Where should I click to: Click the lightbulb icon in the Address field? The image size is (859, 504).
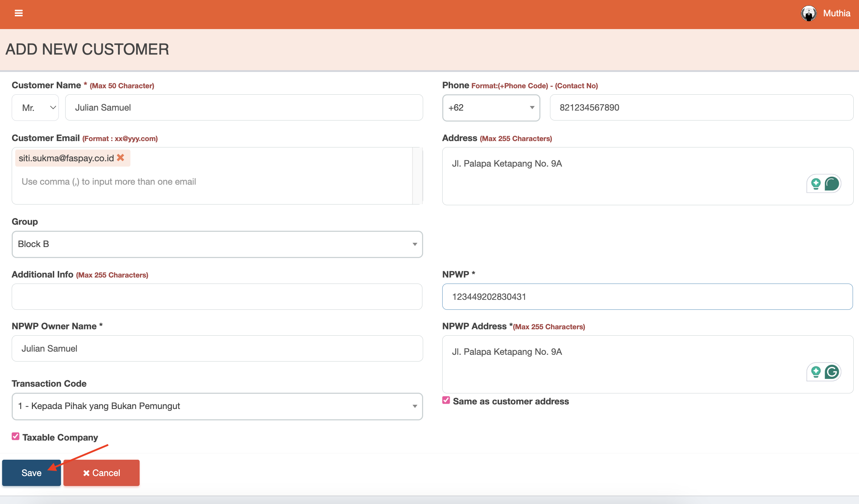click(816, 184)
